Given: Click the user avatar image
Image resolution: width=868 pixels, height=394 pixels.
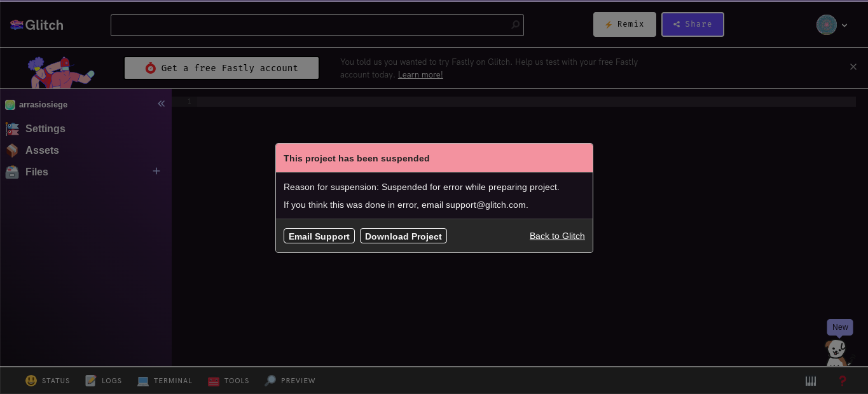Looking at the screenshot, I should click(826, 25).
